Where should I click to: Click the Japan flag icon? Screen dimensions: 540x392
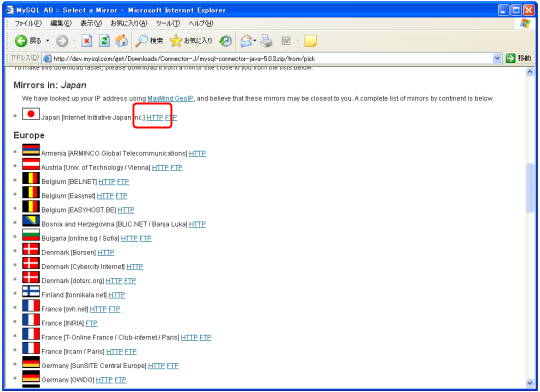pos(31,114)
